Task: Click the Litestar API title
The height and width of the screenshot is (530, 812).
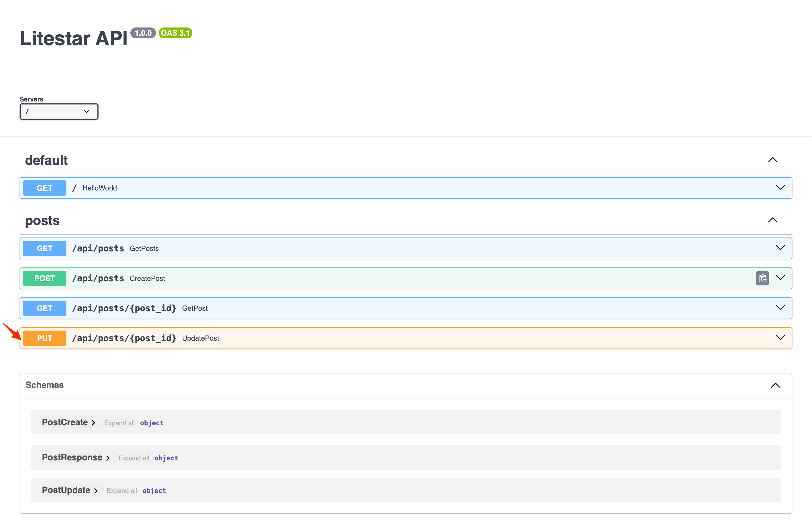Action: [74, 38]
